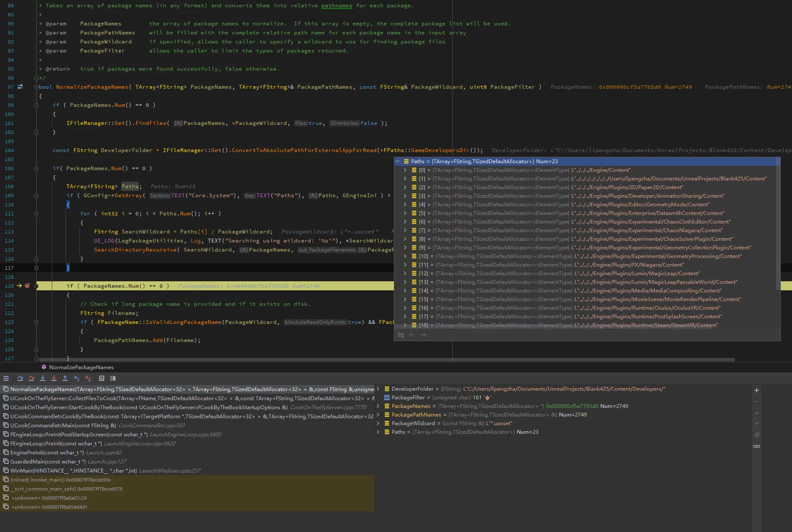Click the Step Into download-arrow icon
The height and width of the screenshot is (532, 792).
43,378
